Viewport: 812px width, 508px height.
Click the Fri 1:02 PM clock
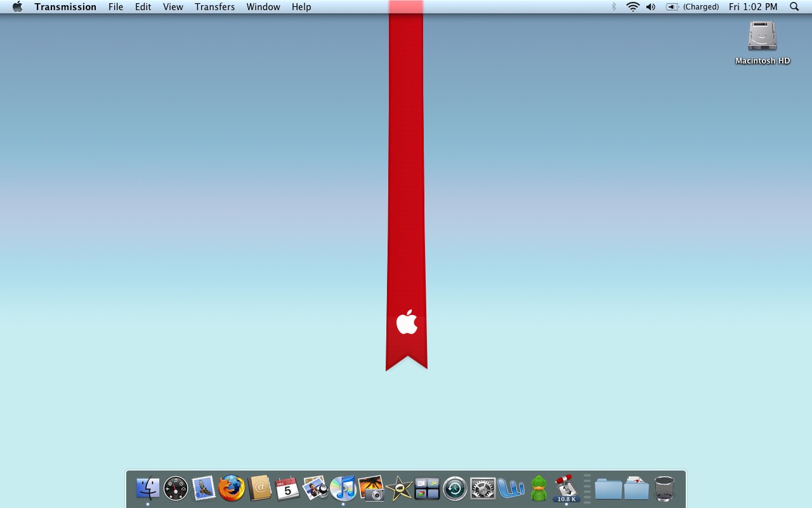[x=753, y=7]
